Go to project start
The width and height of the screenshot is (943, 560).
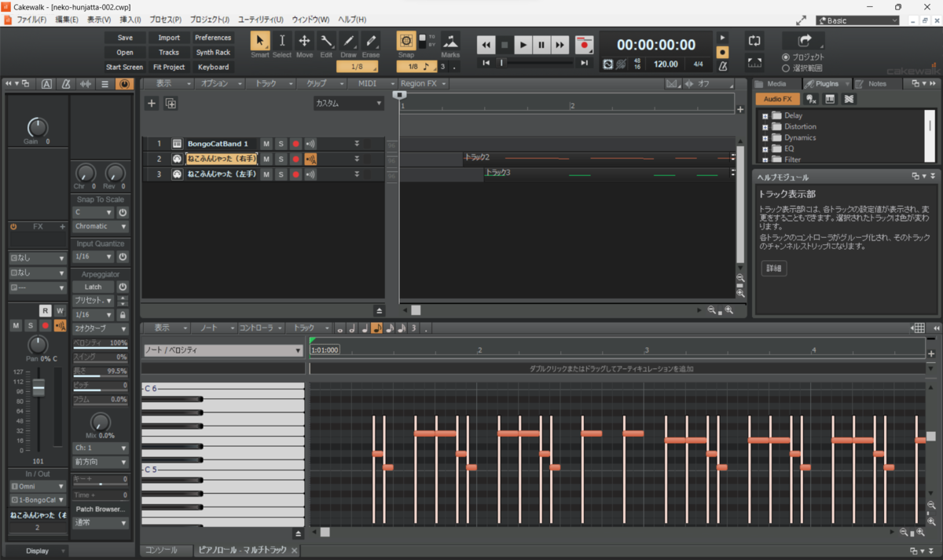tap(486, 63)
